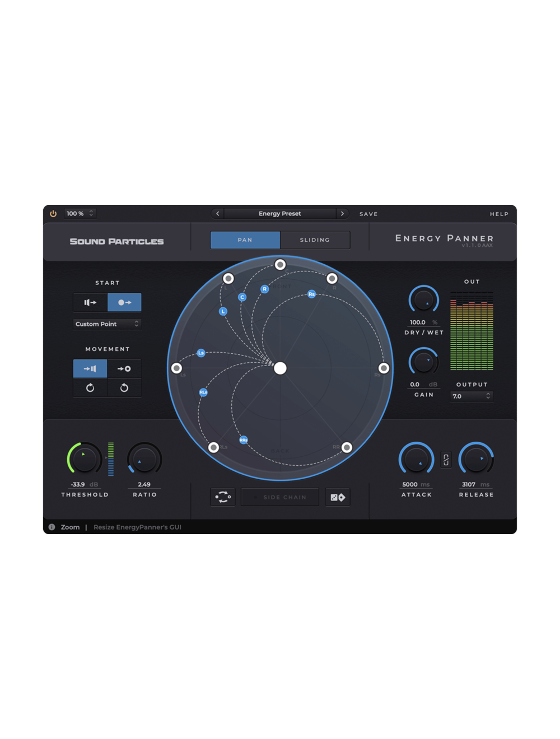This screenshot has width=560, height=739.
Task: Open the Custom Point dropdown
Action: 107,324
